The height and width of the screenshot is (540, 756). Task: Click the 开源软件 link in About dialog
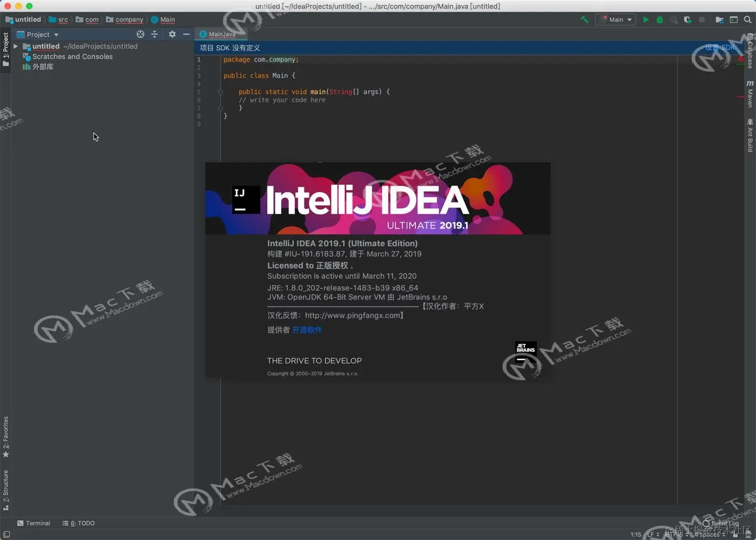point(307,330)
